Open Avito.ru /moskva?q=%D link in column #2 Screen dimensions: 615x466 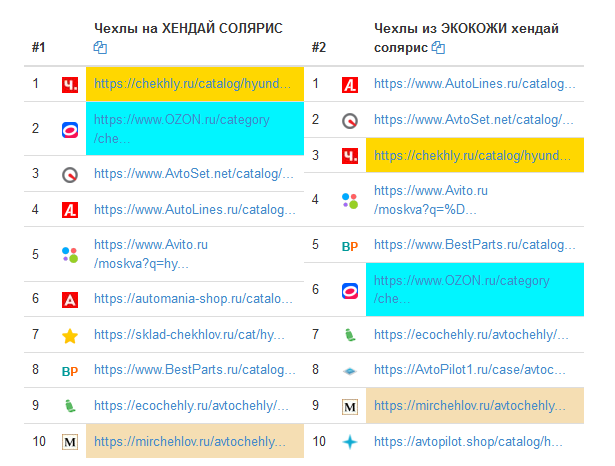[x=431, y=200]
